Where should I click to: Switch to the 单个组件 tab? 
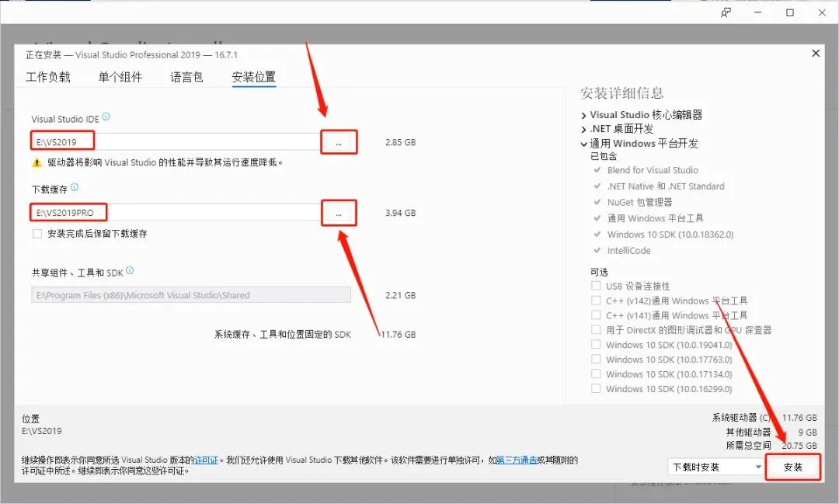click(120, 77)
